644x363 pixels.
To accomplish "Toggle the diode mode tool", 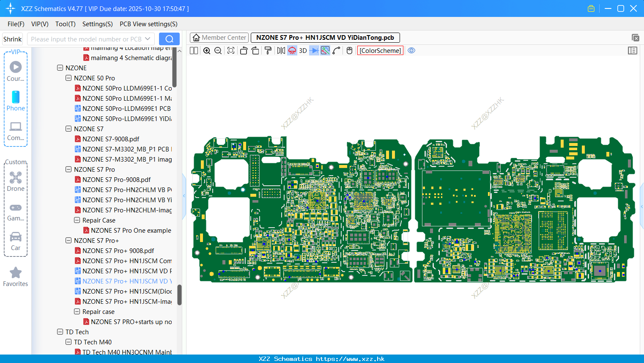I will click(314, 50).
